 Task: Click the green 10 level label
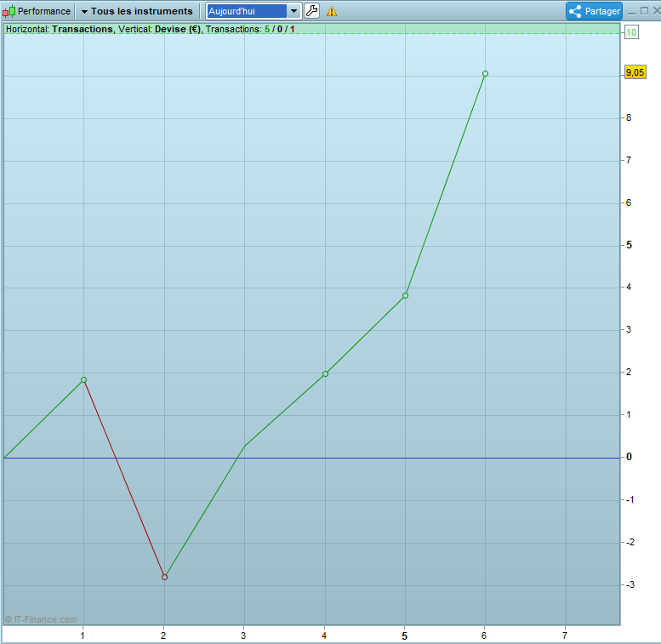(631, 32)
